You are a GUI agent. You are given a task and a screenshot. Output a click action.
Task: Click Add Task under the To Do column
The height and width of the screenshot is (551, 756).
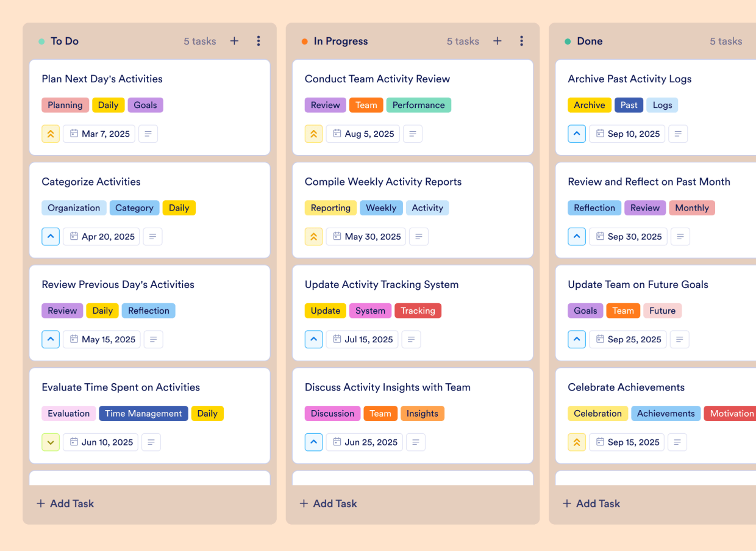(x=65, y=503)
